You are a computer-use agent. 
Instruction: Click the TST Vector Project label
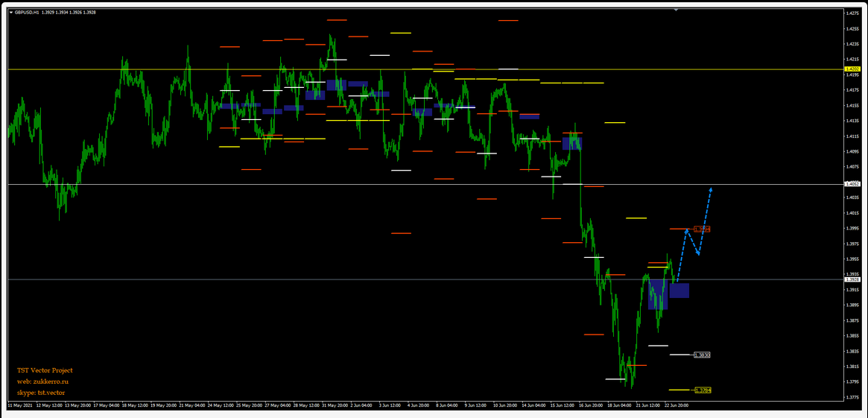[x=45, y=370]
